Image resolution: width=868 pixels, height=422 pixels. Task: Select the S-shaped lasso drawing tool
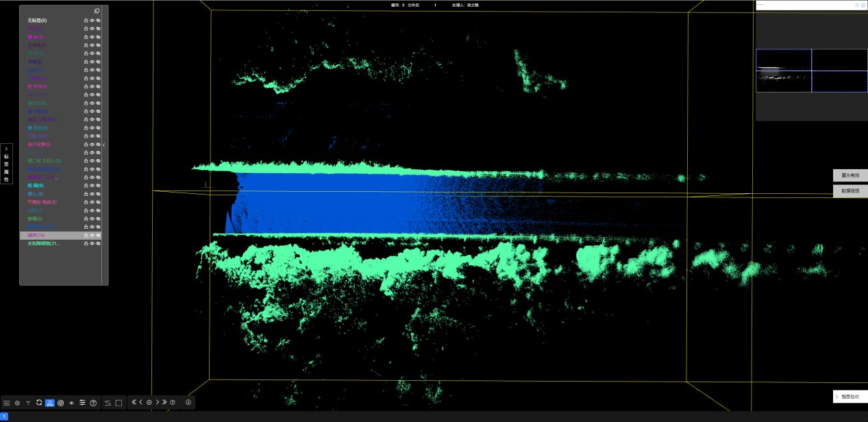pyautogui.click(x=108, y=403)
